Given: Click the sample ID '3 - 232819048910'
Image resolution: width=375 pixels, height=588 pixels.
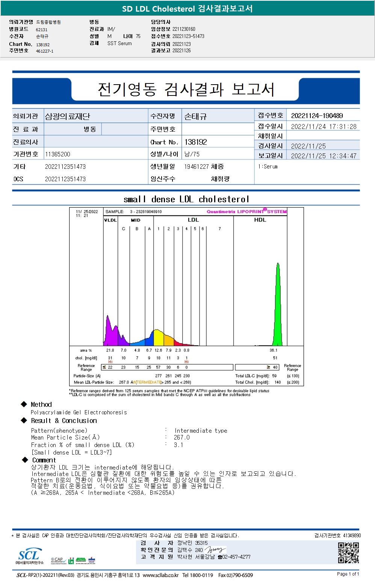Looking at the screenshot, I should (x=146, y=212).
